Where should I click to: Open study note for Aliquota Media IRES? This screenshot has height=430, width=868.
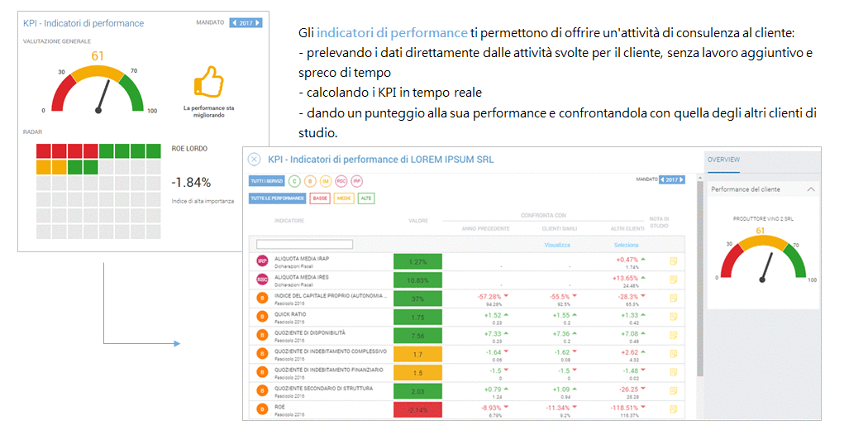[674, 279]
